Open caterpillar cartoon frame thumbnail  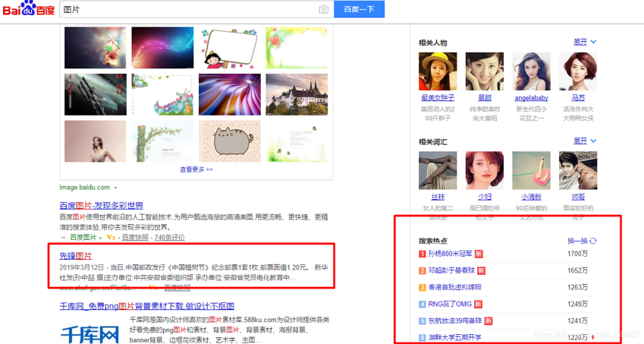coord(162,94)
